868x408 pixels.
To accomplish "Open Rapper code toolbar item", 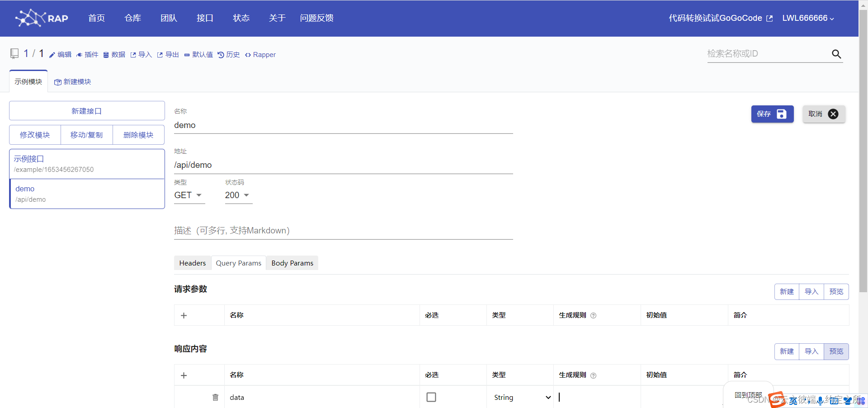I will tap(260, 55).
